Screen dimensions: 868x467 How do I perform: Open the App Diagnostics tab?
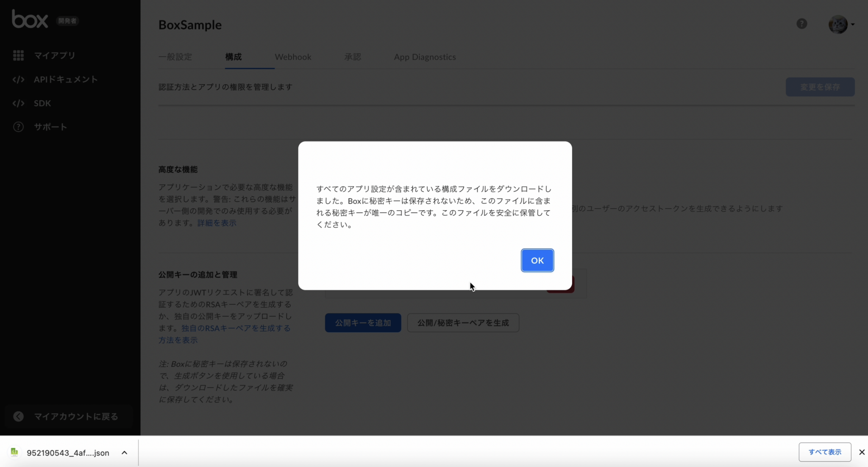[425, 57]
